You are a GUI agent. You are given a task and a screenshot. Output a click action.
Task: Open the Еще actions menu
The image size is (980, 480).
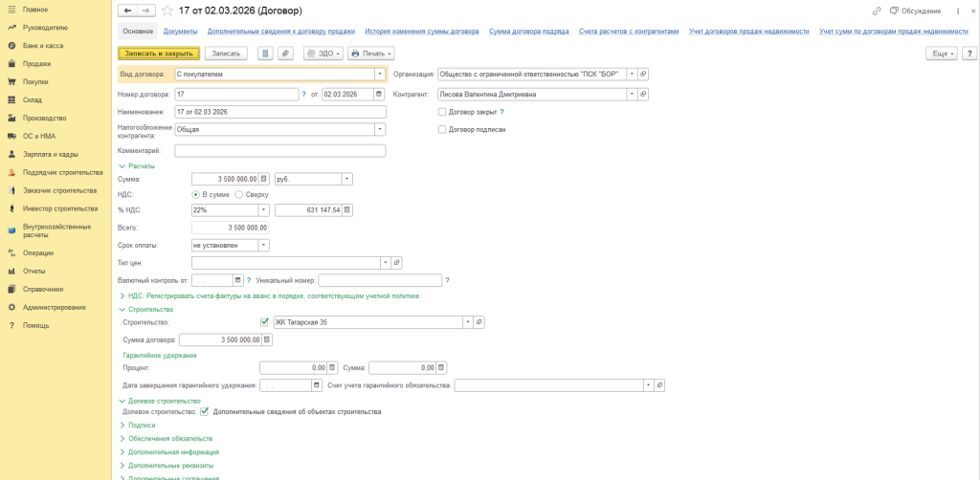[x=942, y=54]
